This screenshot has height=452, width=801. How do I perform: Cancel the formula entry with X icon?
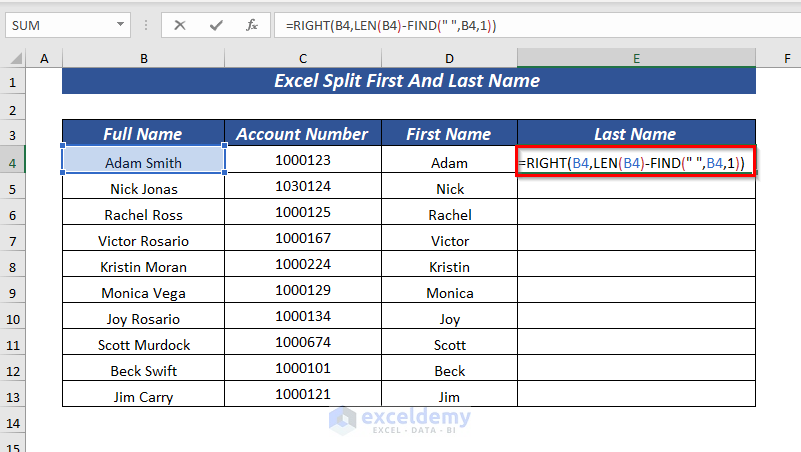(x=180, y=25)
